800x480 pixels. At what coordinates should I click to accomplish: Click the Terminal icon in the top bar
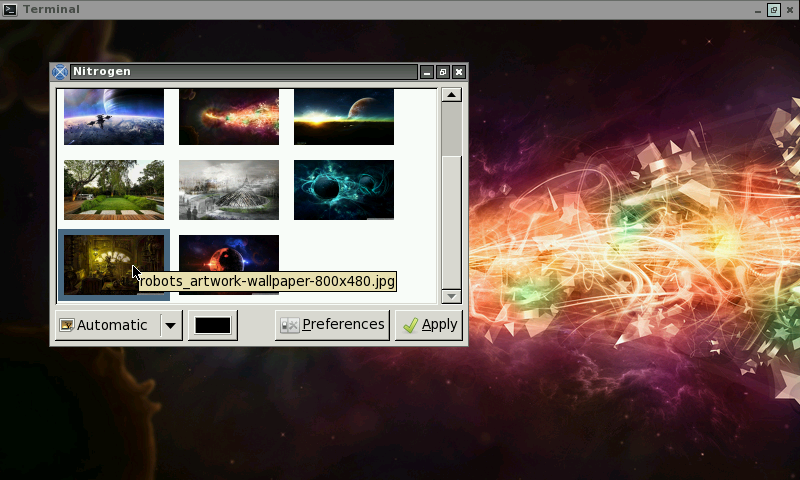[10, 9]
